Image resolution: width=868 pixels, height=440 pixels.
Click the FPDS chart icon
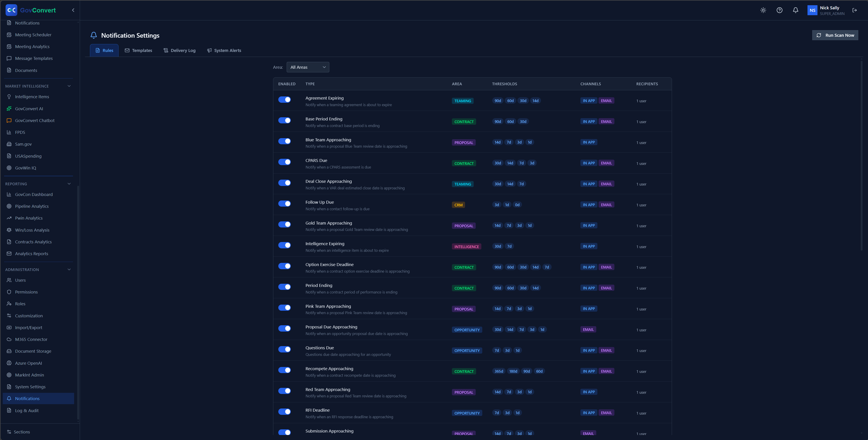9,132
